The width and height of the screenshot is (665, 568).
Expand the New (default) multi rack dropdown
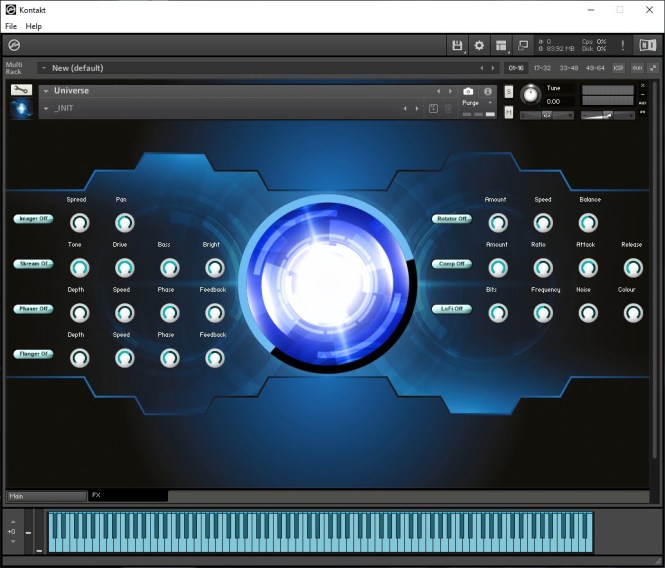[x=44, y=68]
